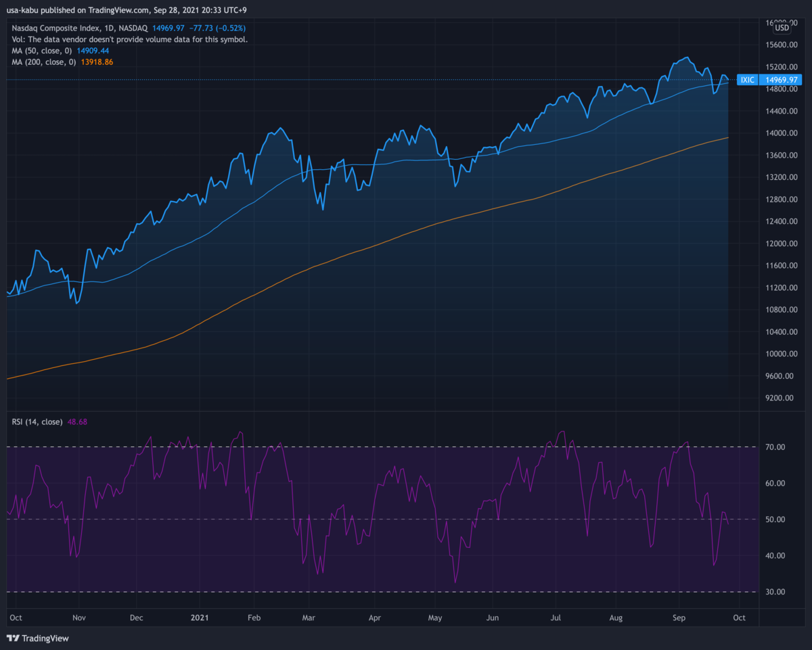
Task: Click the volume data vendor notice line
Action: click(130, 39)
